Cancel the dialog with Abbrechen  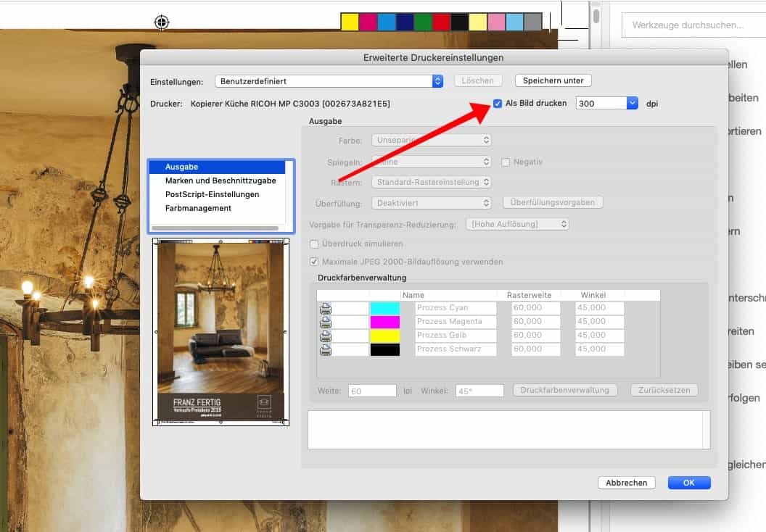coord(626,483)
